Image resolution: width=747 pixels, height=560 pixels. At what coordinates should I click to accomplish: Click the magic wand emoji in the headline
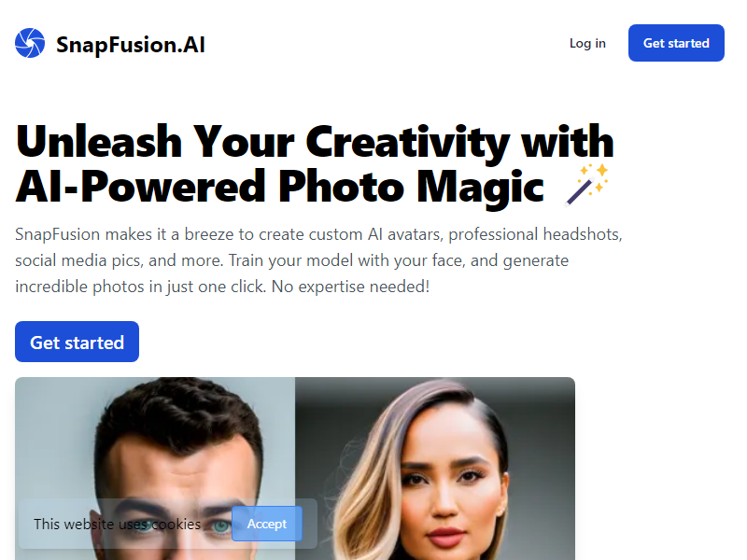[586, 185]
